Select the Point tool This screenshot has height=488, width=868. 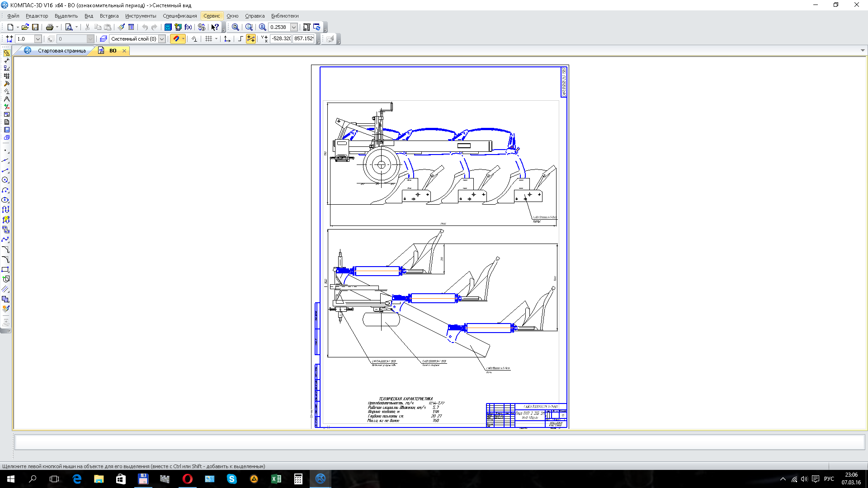click(x=5, y=150)
